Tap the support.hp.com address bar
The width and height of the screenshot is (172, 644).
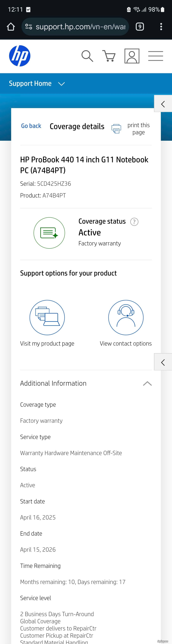pos(75,27)
